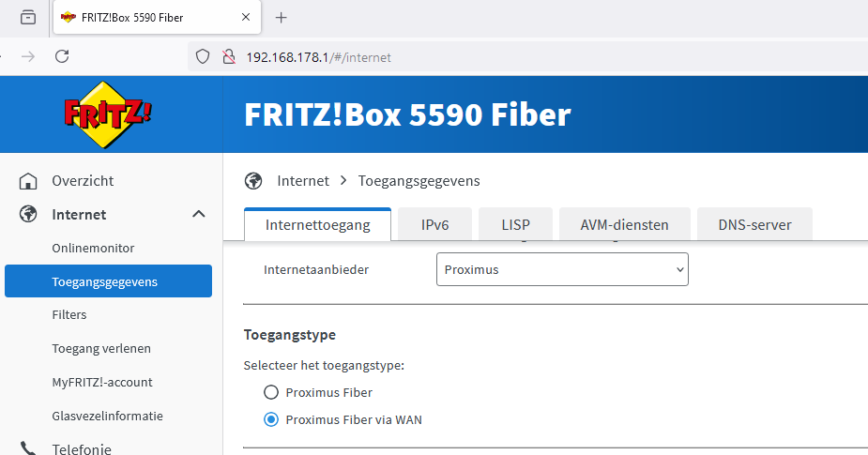Click the insecure connection padlock icon
Image resolution: width=868 pixels, height=455 pixels.
(226, 57)
